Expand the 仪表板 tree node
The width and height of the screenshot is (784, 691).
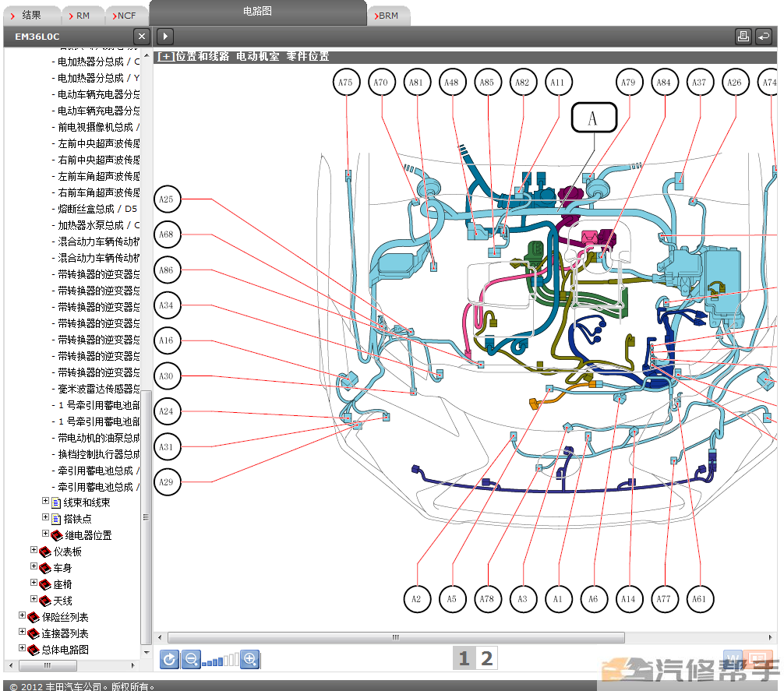34,549
